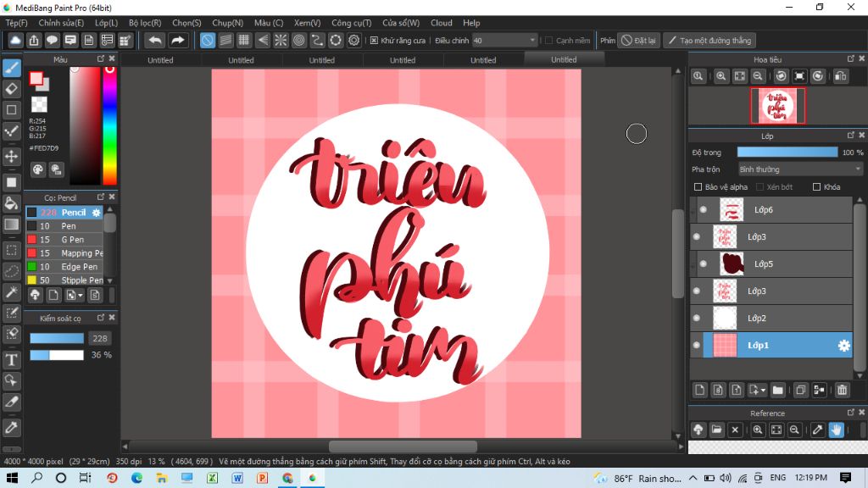This screenshot has width=868, height=488.
Task: Click the Đặt lại reset button
Action: coord(639,41)
